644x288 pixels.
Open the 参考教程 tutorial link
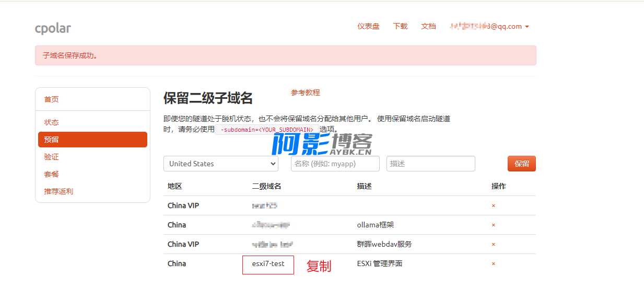click(x=305, y=93)
